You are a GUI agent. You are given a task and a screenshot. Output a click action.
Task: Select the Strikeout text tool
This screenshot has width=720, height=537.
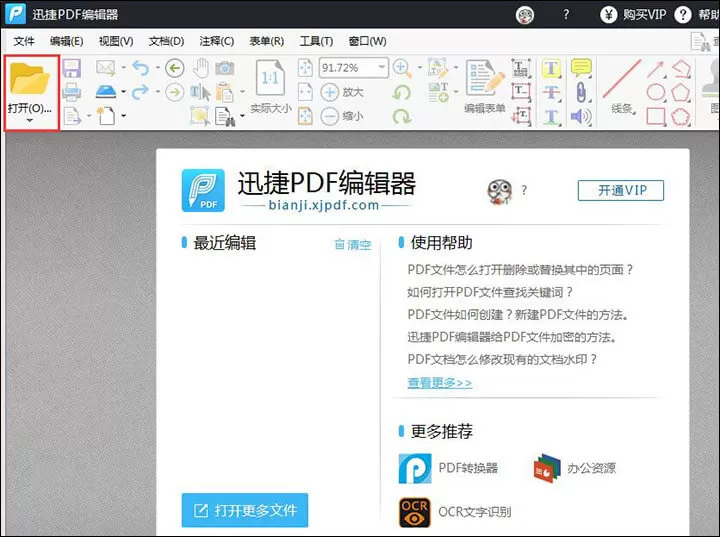[551, 92]
